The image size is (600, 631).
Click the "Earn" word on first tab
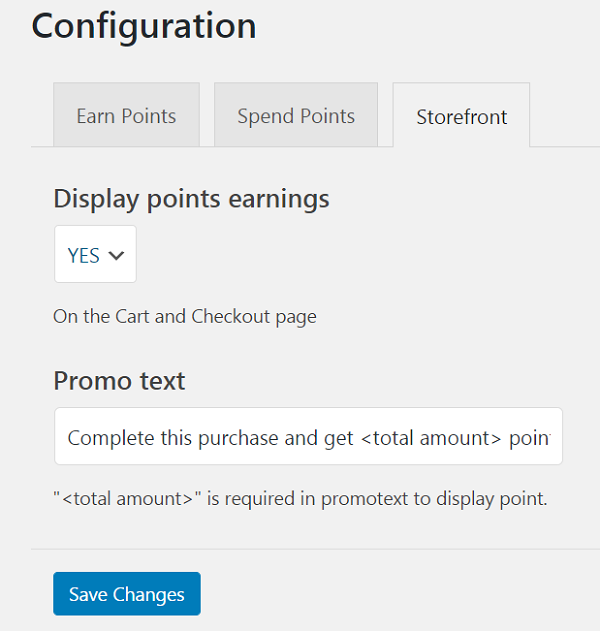(95, 116)
